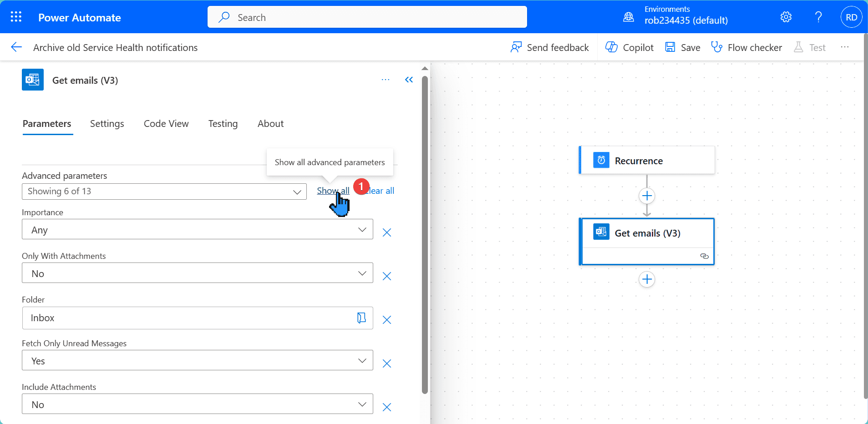The width and height of the screenshot is (868, 424).
Task: Open the Only With Attachments dropdown
Action: 198,273
